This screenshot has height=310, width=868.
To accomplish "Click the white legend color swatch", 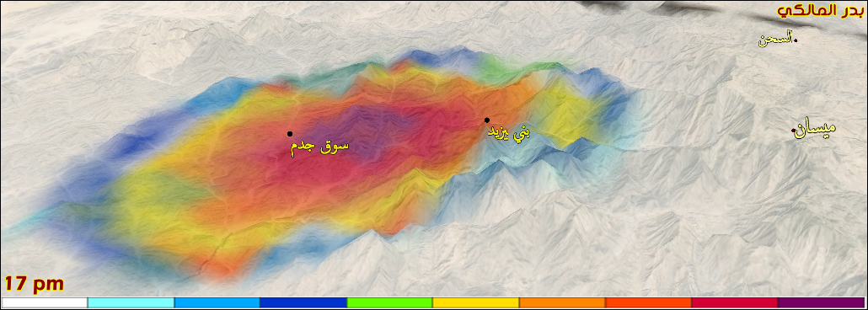I will [x=45, y=302].
